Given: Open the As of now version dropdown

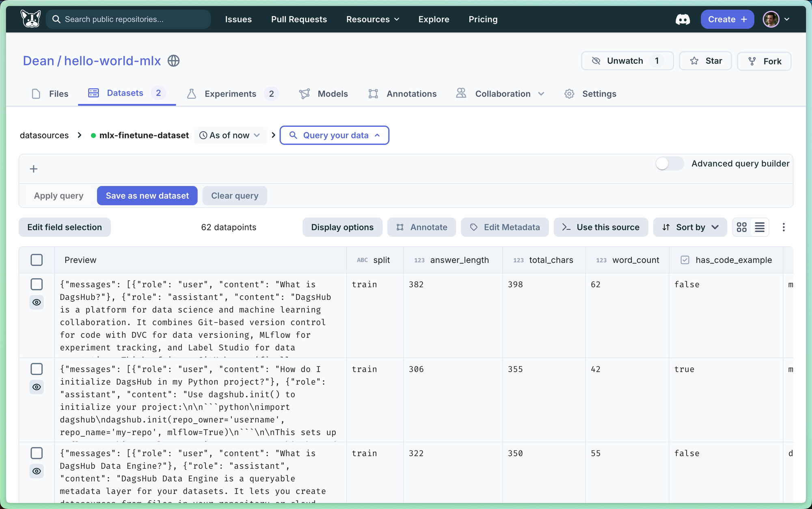Looking at the screenshot, I should click(230, 135).
